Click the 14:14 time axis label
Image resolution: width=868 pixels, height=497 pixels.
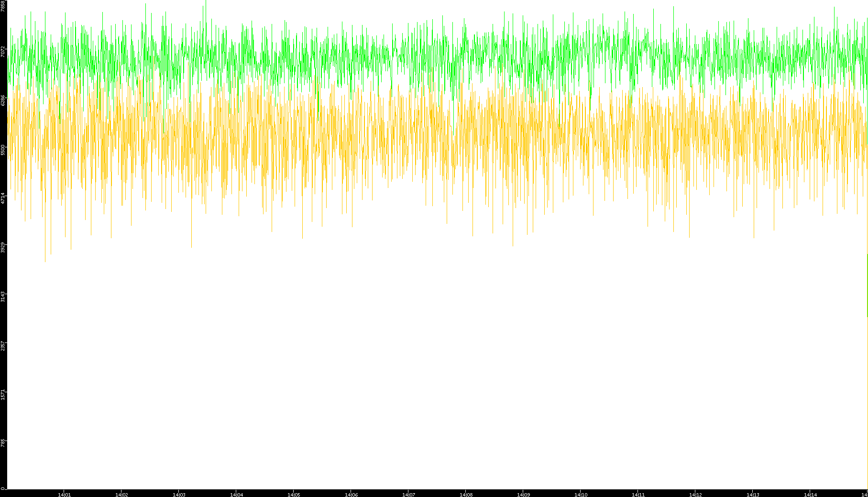(x=810, y=495)
